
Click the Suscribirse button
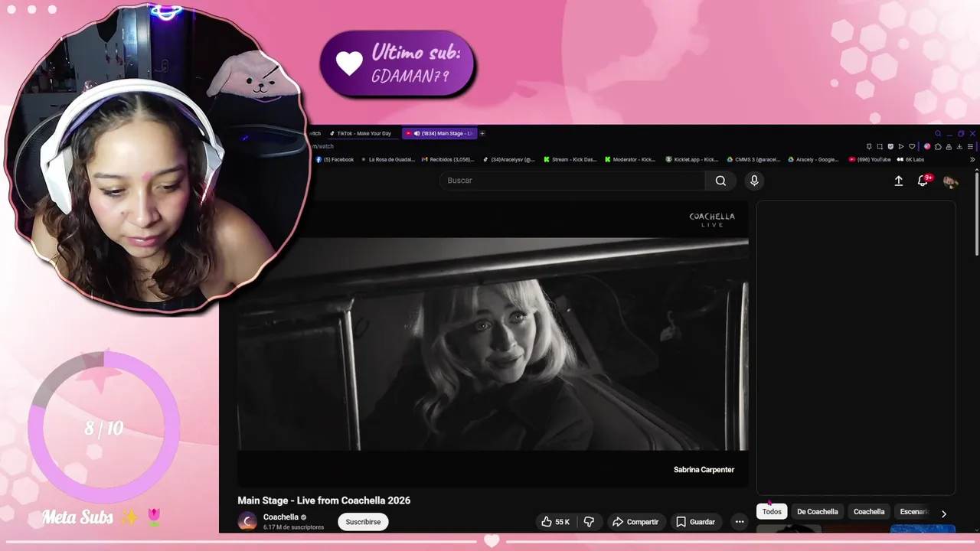pyautogui.click(x=363, y=522)
